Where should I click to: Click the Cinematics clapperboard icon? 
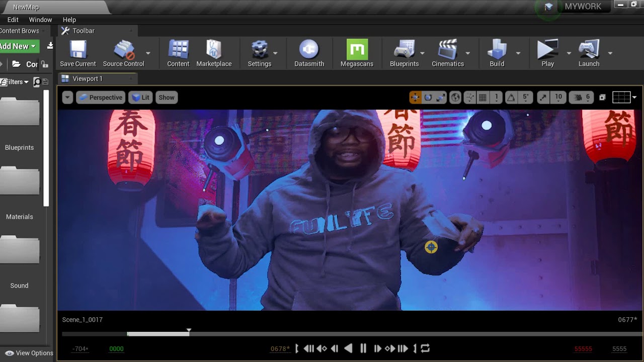pyautogui.click(x=447, y=49)
